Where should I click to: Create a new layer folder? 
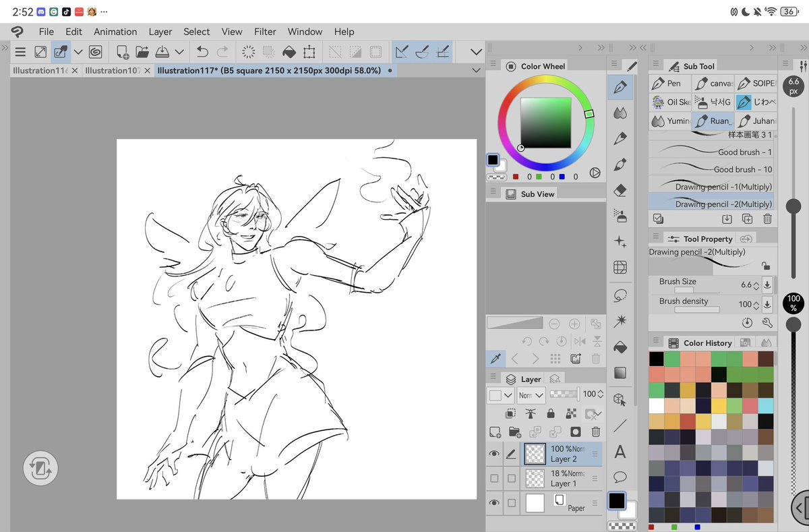point(514,432)
